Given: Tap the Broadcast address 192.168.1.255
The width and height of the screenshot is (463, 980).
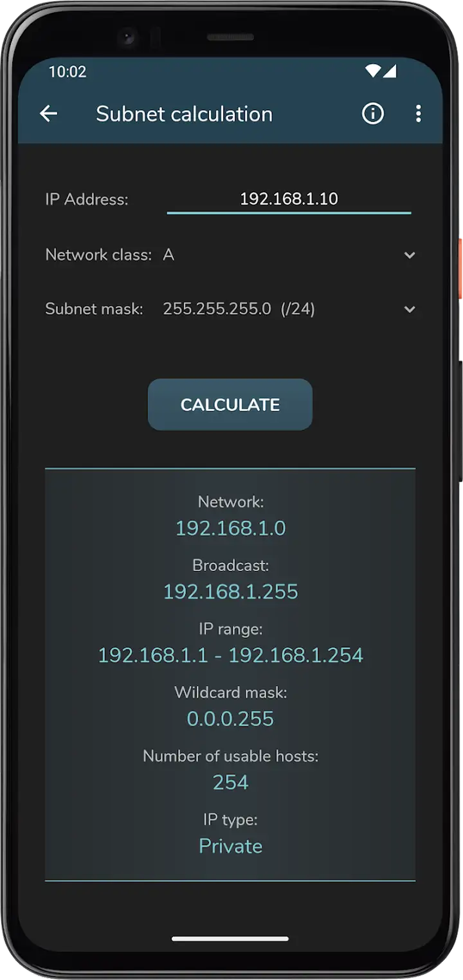Looking at the screenshot, I should [x=230, y=591].
